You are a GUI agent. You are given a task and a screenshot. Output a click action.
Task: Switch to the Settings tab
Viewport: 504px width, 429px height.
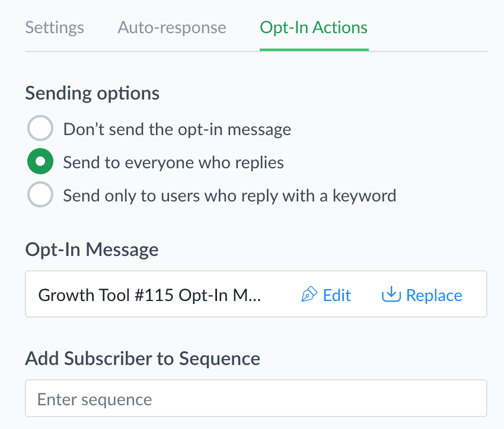(54, 27)
